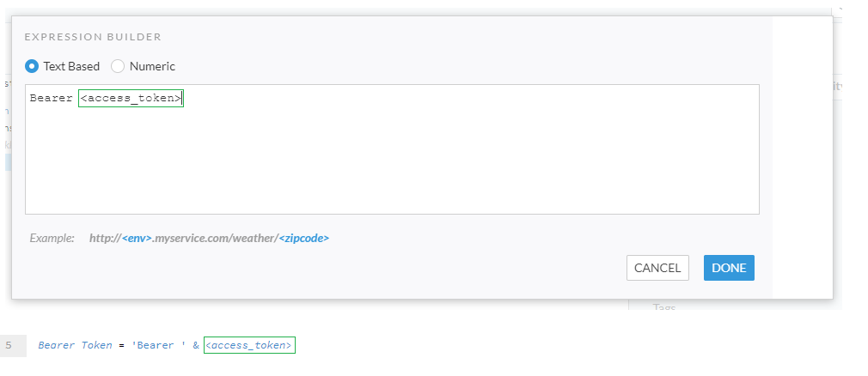868x376 pixels.
Task: Click the Numeric label text
Action: point(153,66)
